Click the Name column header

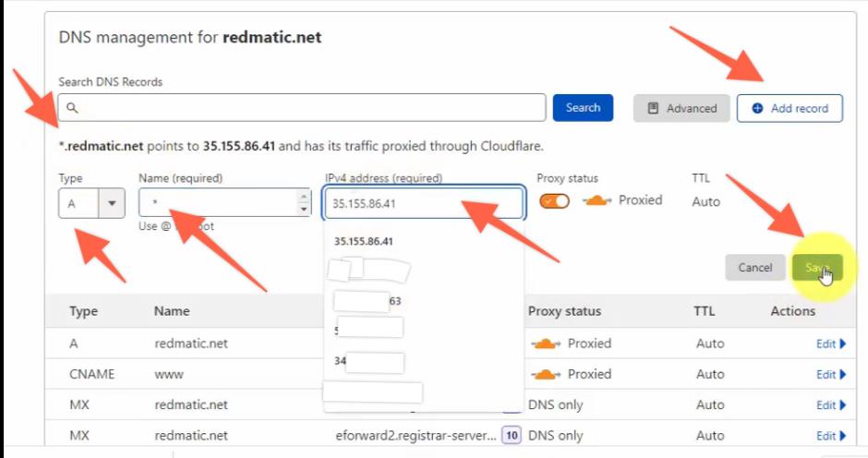click(x=172, y=311)
